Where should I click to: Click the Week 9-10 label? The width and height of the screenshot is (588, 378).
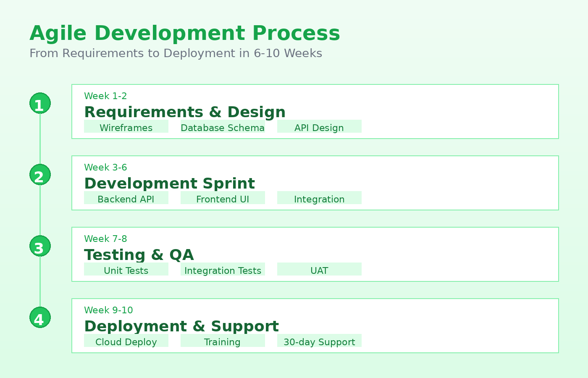click(108, 310)
